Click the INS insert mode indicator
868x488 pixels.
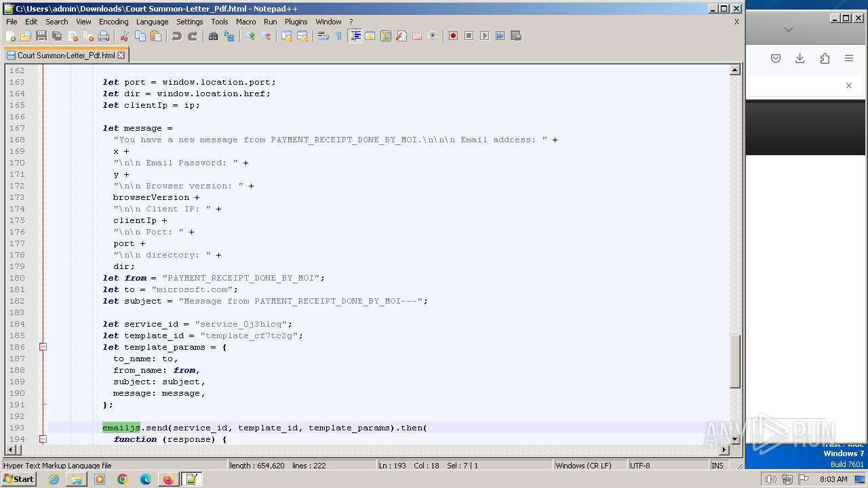tap(717, 466)
